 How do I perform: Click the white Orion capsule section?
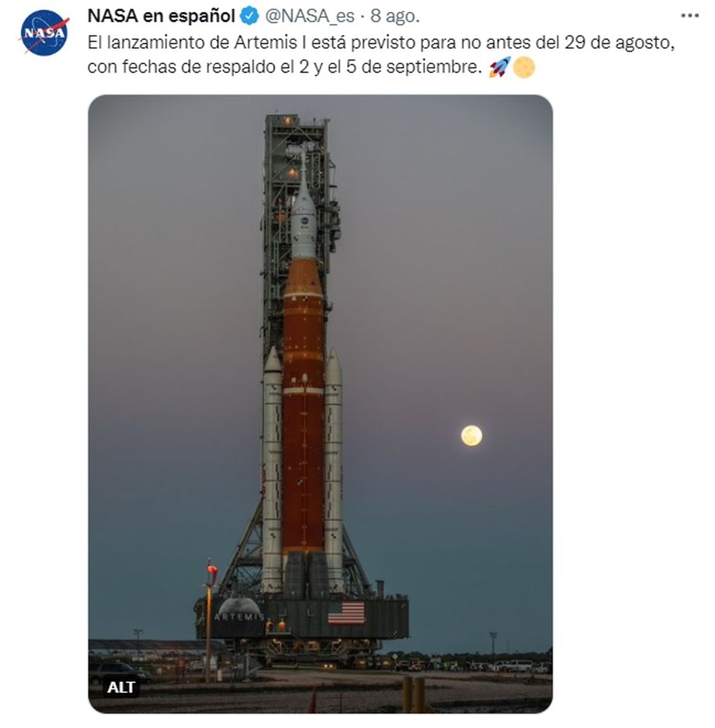303,226
